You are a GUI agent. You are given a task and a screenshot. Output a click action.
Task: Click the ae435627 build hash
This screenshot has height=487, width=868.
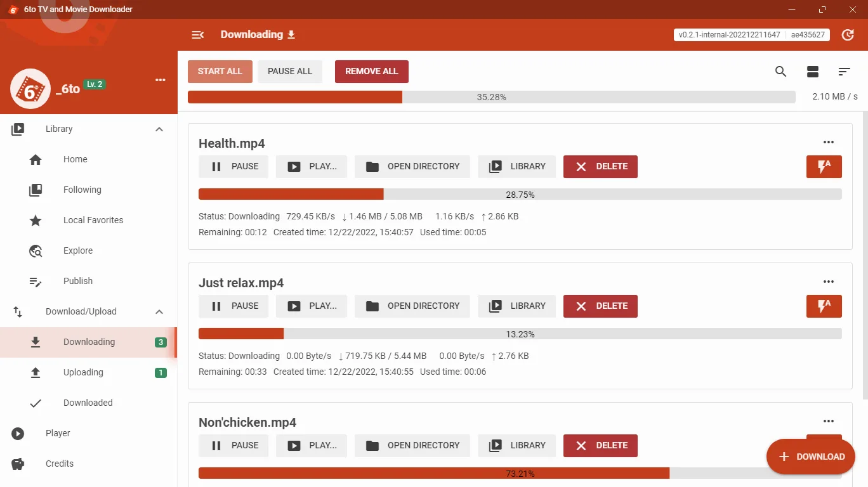[x=808, y=35]
